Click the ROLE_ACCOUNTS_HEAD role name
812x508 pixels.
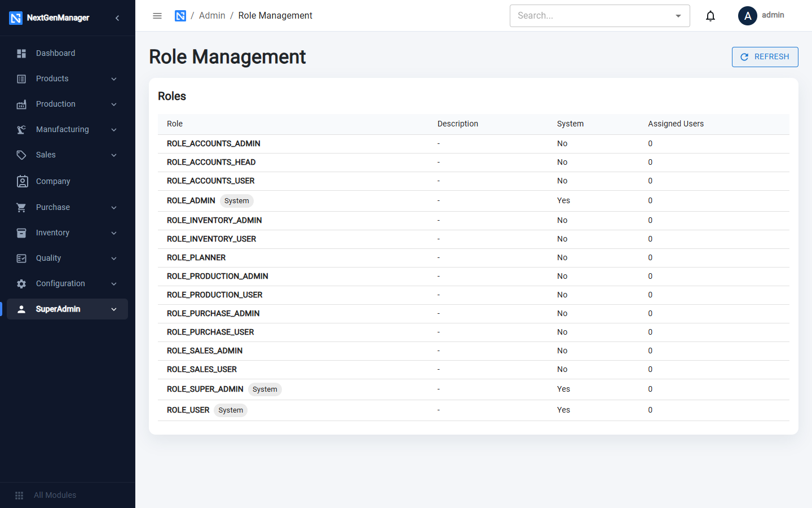pos(211,163)
